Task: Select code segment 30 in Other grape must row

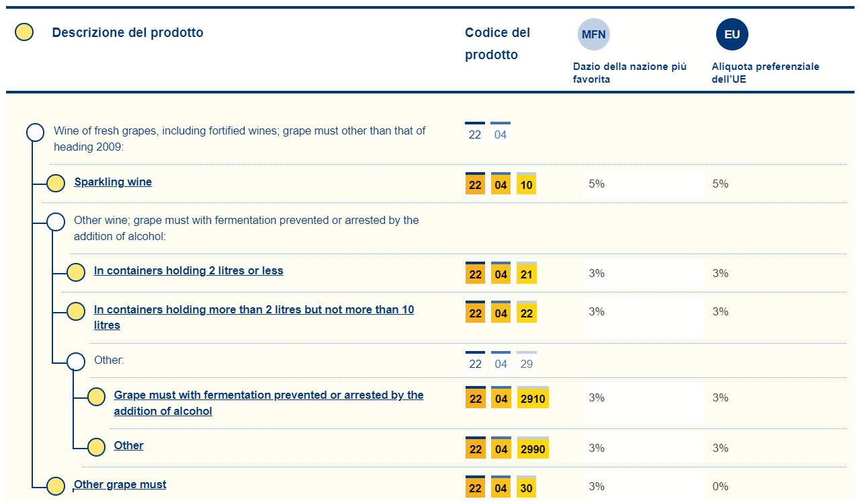Action: click(526, 488)
